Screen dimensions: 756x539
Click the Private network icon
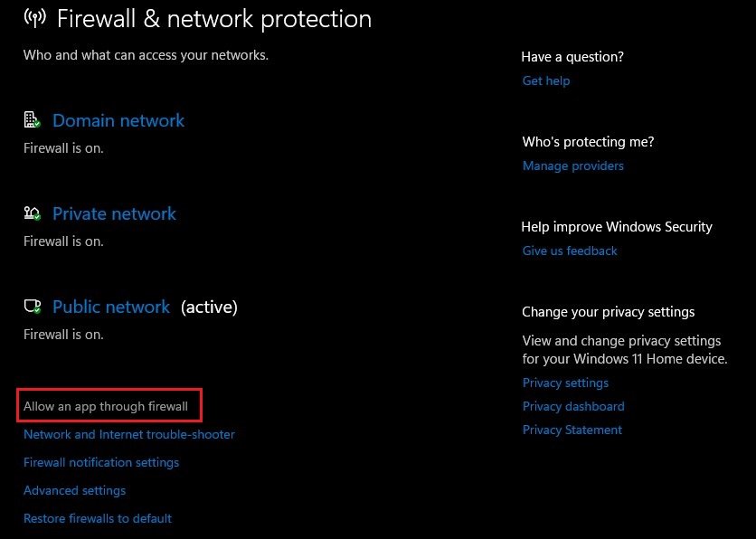(x=32, y=213)
